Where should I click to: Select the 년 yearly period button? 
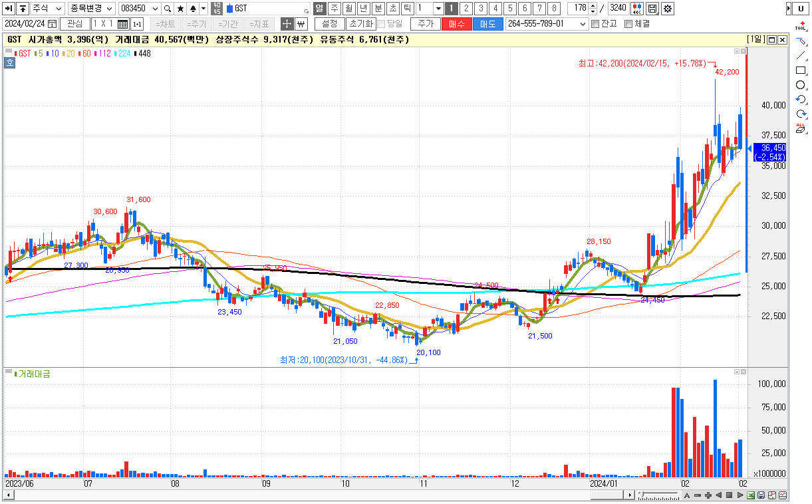(x=363, y=9)
